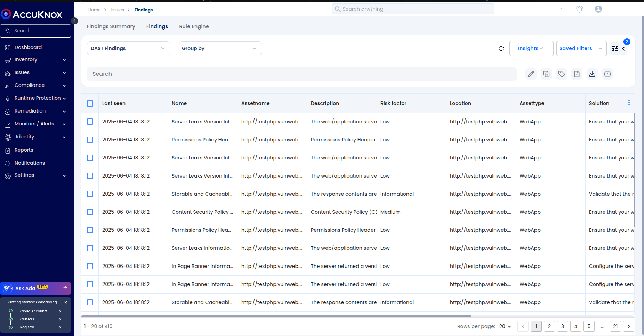Viewport: 644px width, 336px height.
Task: Click the tag label icon
Action: point(561,74)
